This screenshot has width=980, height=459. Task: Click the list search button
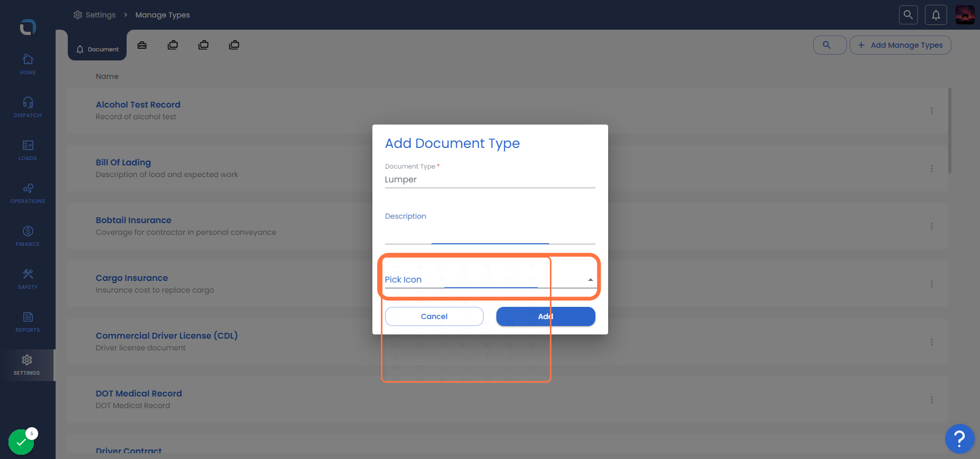coord(830,45)
